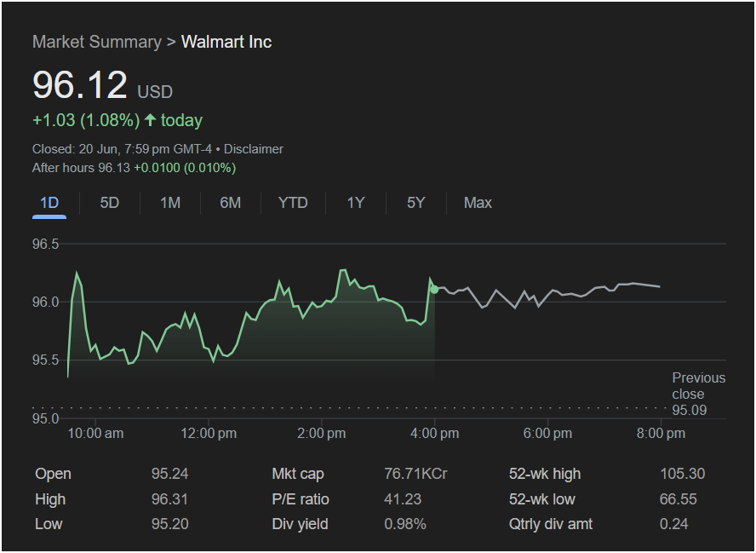Click the after hours price 96.13
The image size is (756, 553).
tap(114, 168)
